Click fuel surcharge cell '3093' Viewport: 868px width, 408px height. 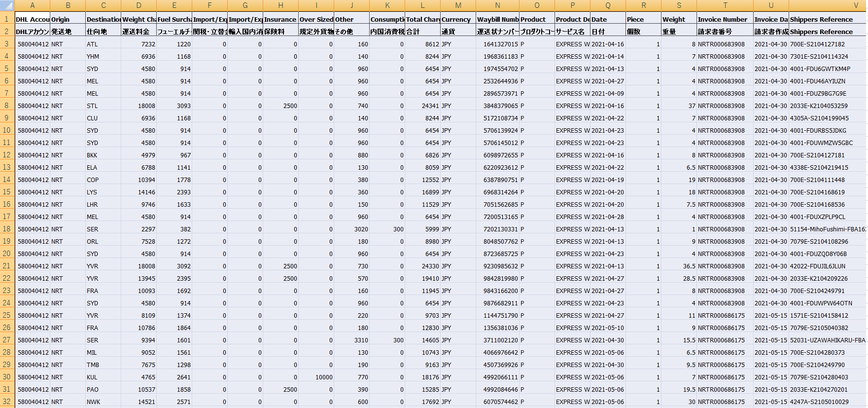click(x=174, y=106)
